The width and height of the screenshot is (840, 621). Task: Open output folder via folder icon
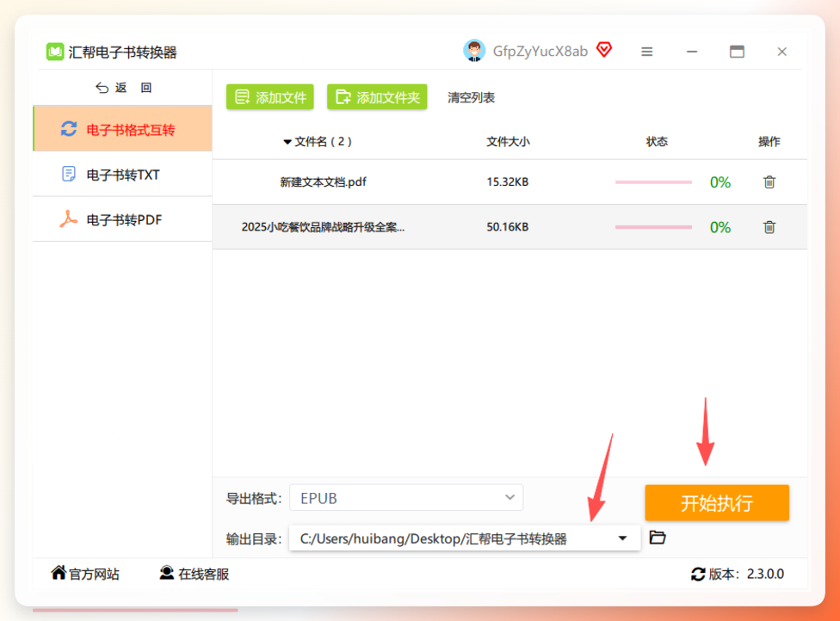point(658,538)
